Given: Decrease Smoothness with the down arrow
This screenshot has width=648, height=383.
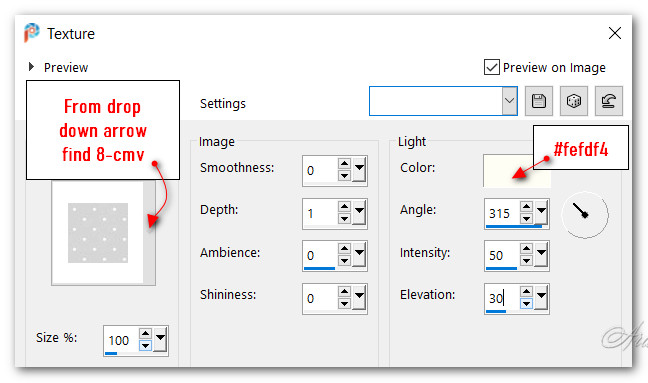Looking at the screenshot, I should pyautogui.click(x=344, y=176).
